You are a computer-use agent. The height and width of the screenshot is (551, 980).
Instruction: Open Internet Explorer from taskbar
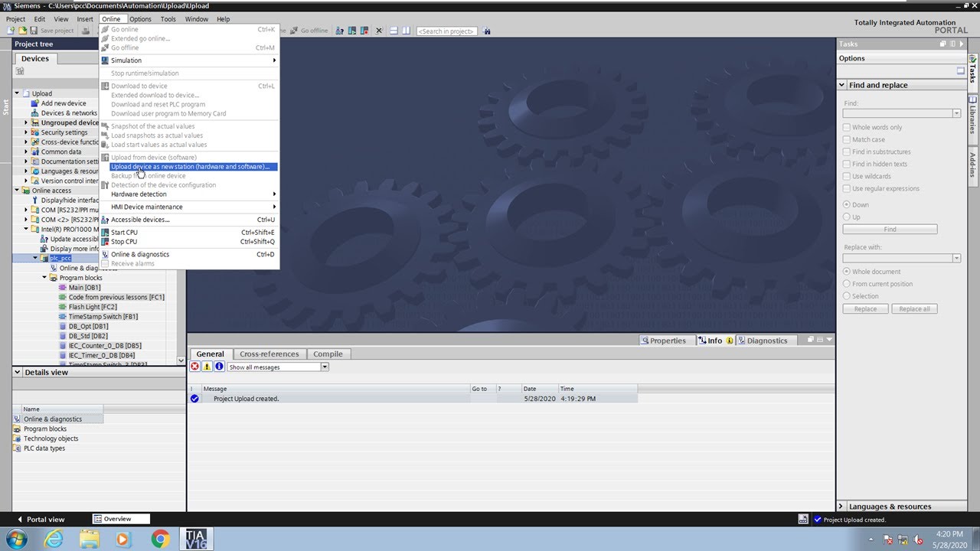pos(54,539)
